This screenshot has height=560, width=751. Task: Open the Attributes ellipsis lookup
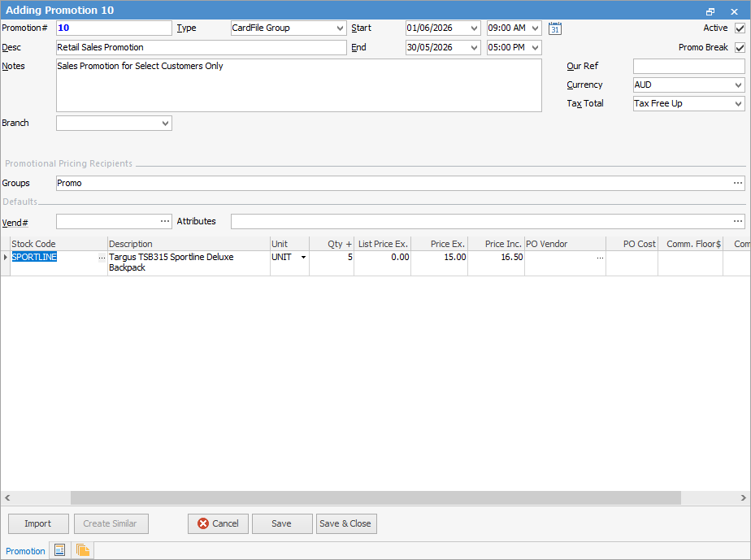pos(738,221)
